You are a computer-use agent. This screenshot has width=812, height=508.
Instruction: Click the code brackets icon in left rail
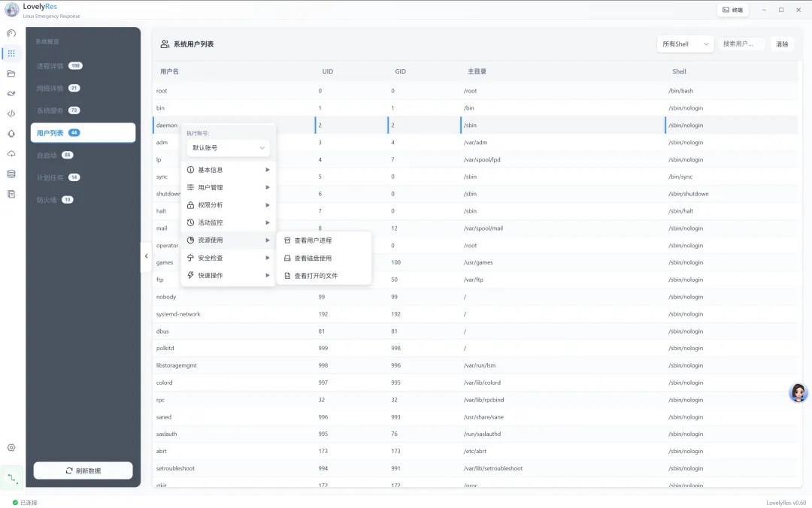pos(11,113)
